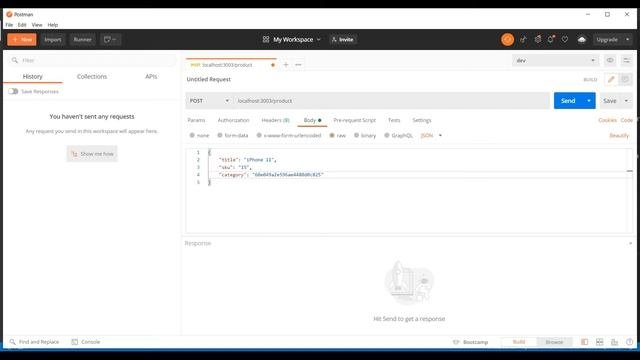
Task: Open the tab options ellipsis icon
Action: pyautogui.click(x=298, y=64)
